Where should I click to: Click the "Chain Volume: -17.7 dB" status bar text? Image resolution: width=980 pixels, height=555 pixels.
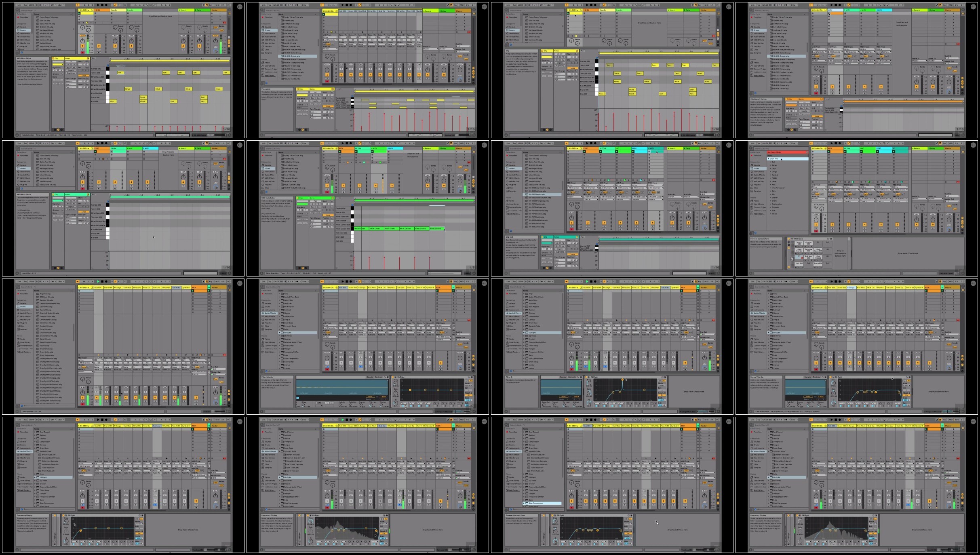point(32,412)
